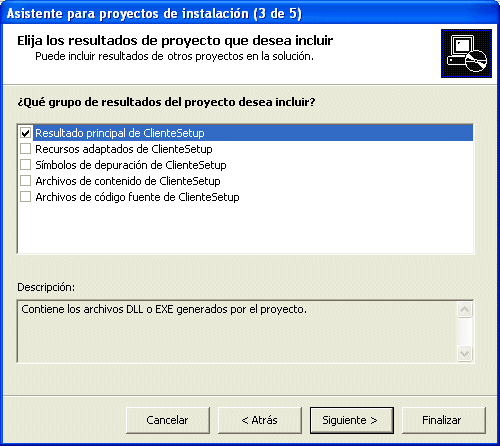
Task: Select the Símbolos de depuración list item
Action: [x=131, y=165]
